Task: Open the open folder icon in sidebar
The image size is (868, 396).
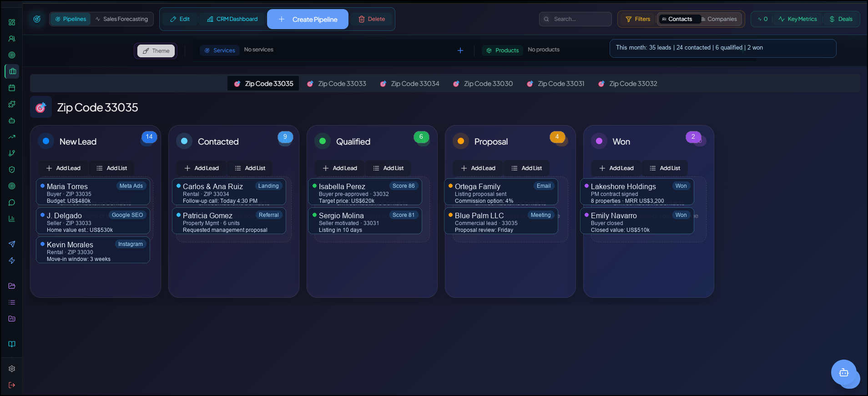Action: pos(12,286)
